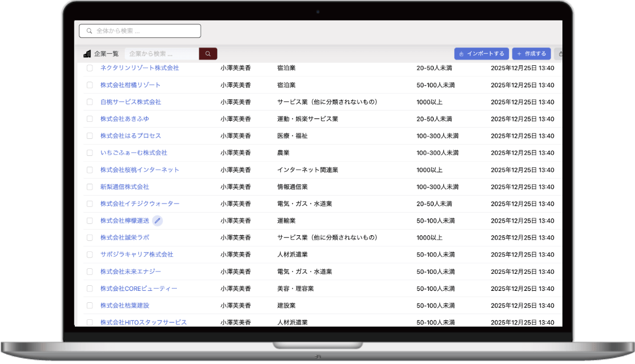
Task: Check the checkbox for サボジラキャリア株式会社
Action: click(x=89, y=254)
